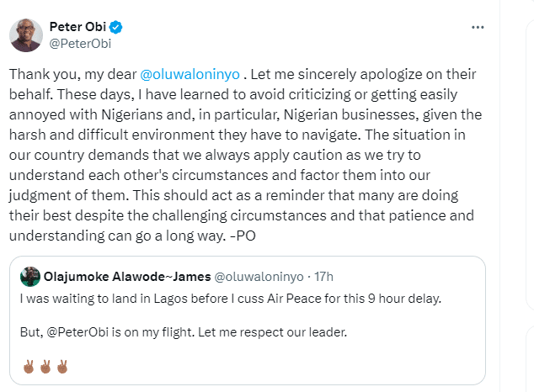
Task: Click Olajumoke's small avatar in quoted tweet
Action: click(29, 275)
